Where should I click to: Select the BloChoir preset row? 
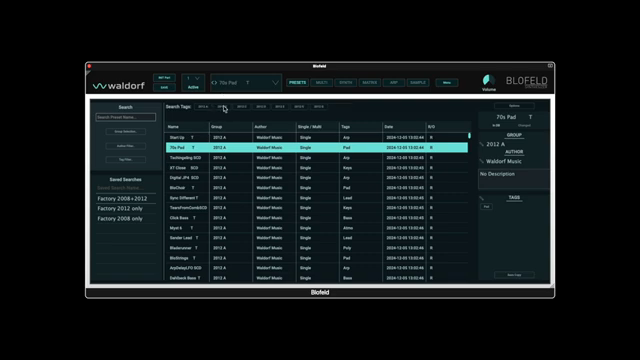pyautogui.click(x=317, y=188)
